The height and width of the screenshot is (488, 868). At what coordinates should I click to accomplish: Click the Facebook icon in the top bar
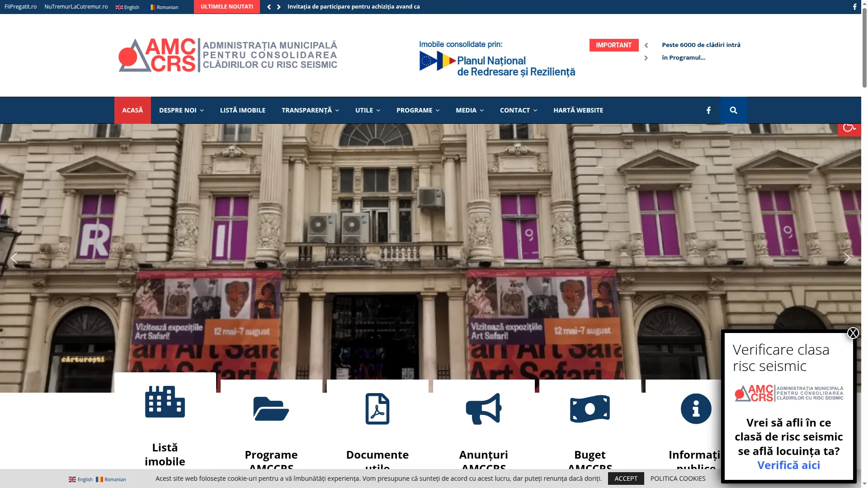854,7
